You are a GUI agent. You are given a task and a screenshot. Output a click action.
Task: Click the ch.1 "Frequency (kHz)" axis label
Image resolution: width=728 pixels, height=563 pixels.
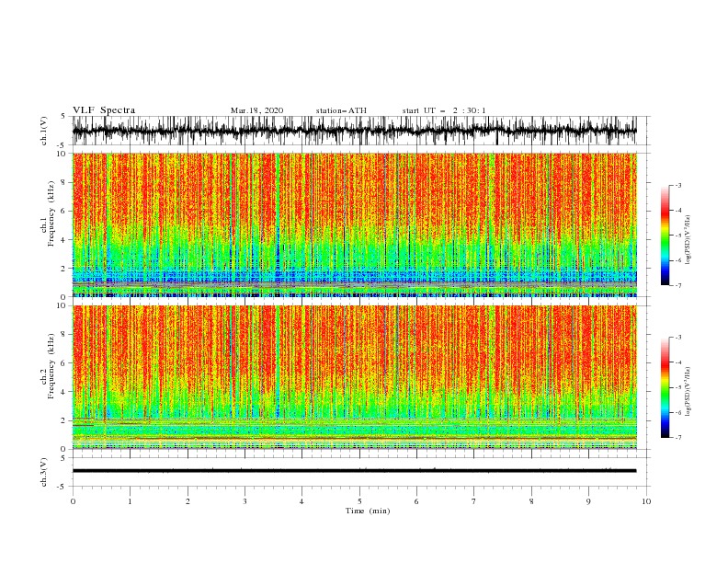click(x=52, y=213)
